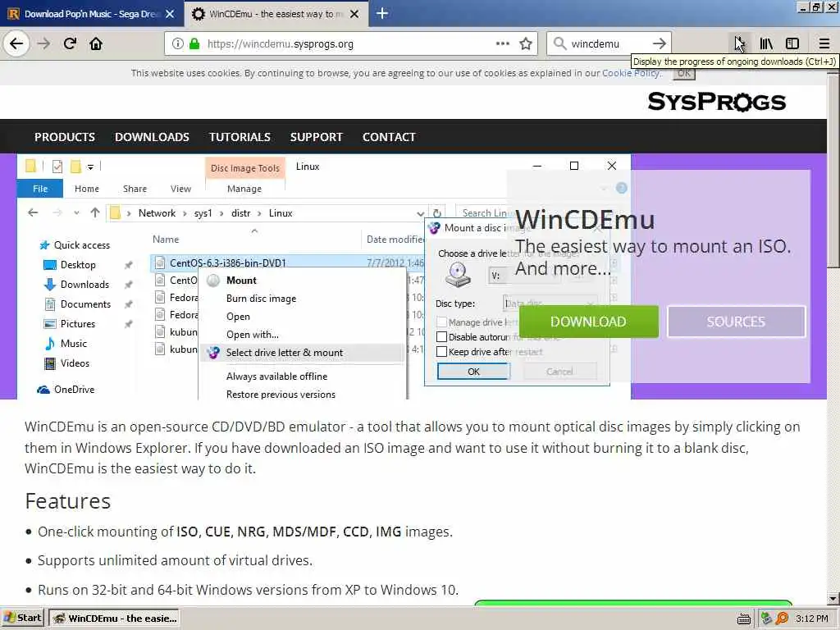Open the Cookie Policy link
Screen dimensions: 840x630
pyautogui.click(x=631, y=73)
